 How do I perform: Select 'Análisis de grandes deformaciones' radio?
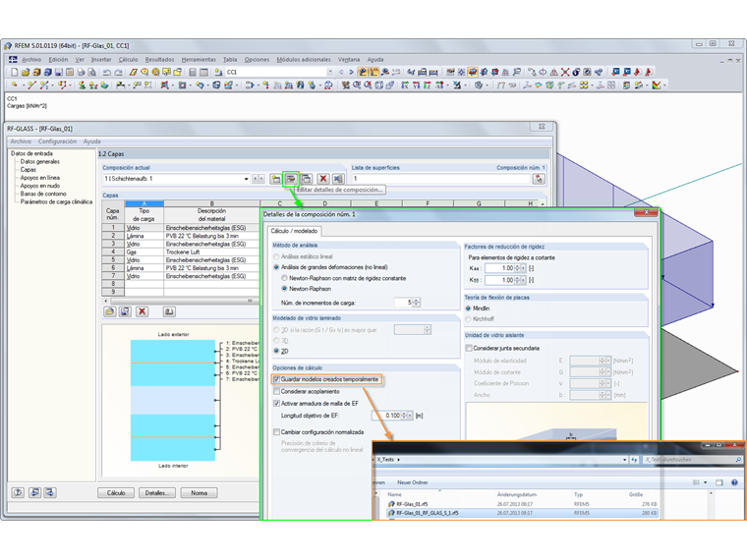coord(276,267)
